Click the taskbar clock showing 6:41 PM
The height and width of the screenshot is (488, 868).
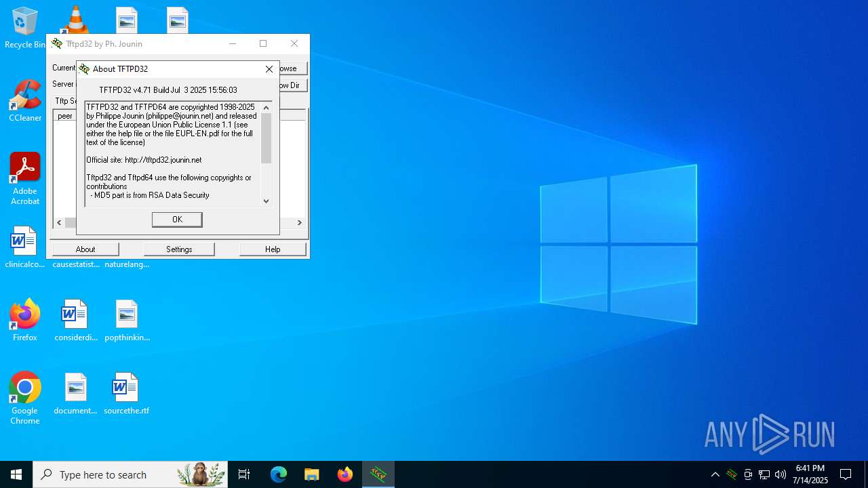click(x=810, y=474)
